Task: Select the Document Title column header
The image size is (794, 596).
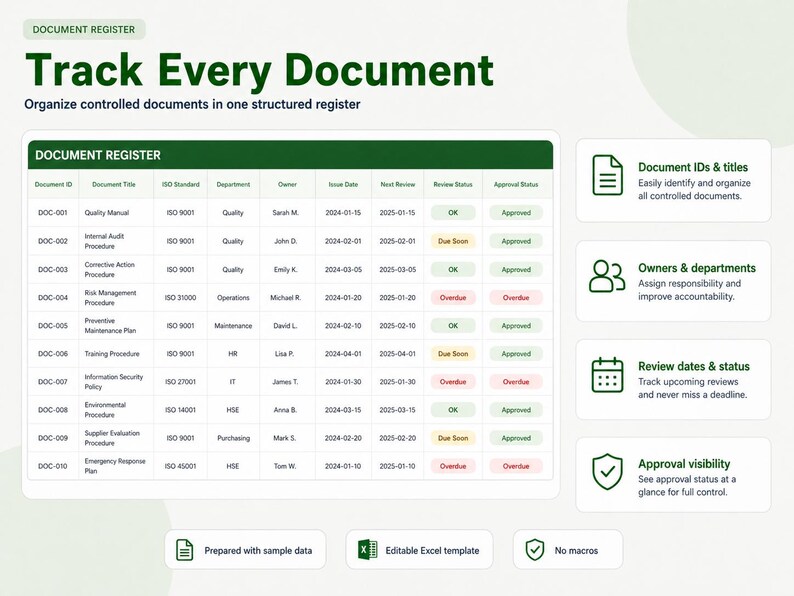Action: pyautogui.click(x=114, y=184)
